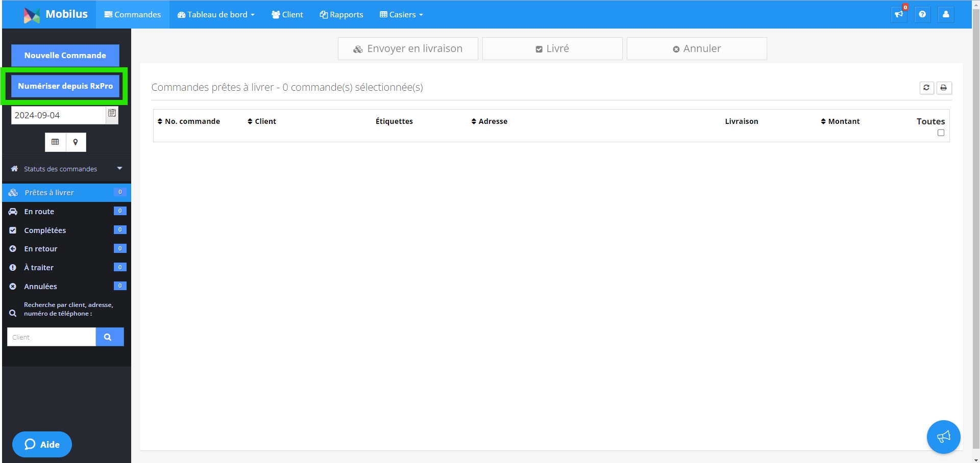The height and width of the screenshot is (463, 980).
Task: Click the help question mark icon
Action: click(x=922, y=14)
